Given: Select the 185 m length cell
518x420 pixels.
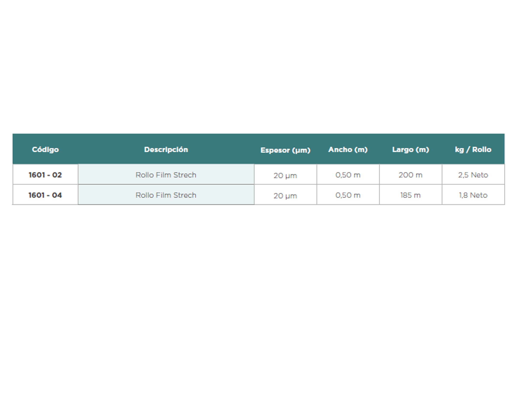Looking at the screenshot, I should point(410,195).
